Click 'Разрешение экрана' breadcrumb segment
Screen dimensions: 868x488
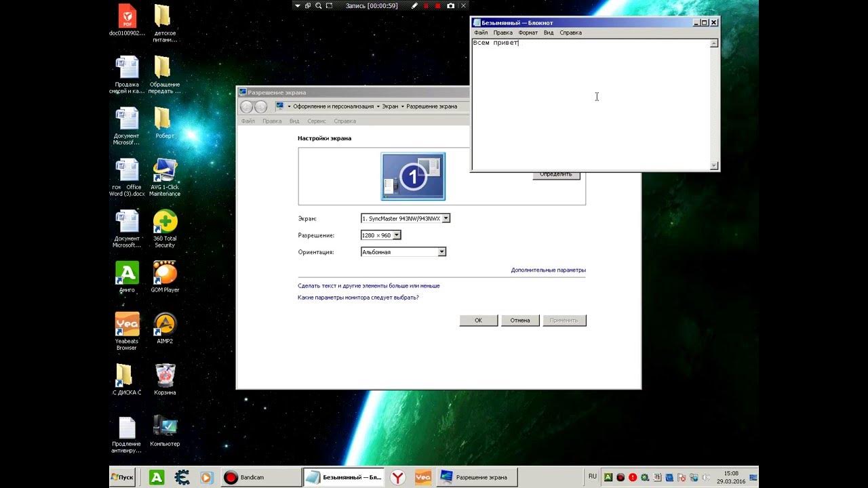432,106
